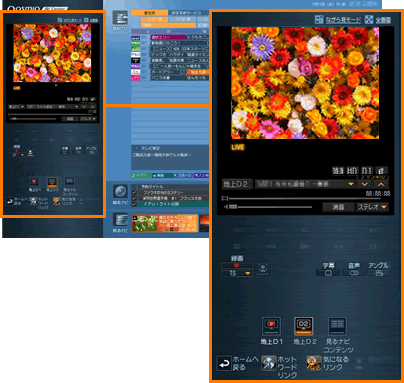The width and height of the screenshot is (404, 383).
Task: Toggle checkbox for イアン・ライト row
Action: (x=134, y=204)
